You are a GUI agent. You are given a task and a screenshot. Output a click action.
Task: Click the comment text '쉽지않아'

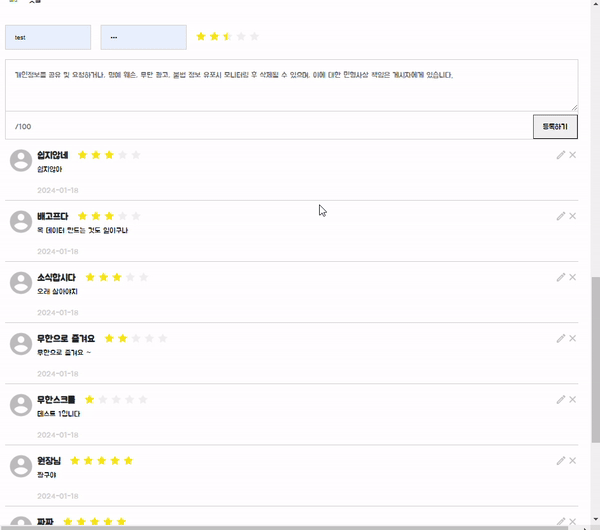click(x=49, y=169)
